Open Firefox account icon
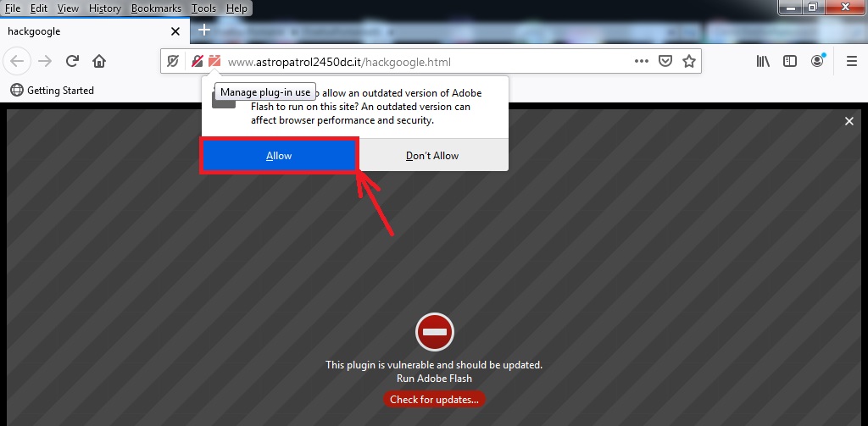 pos(817,61)
